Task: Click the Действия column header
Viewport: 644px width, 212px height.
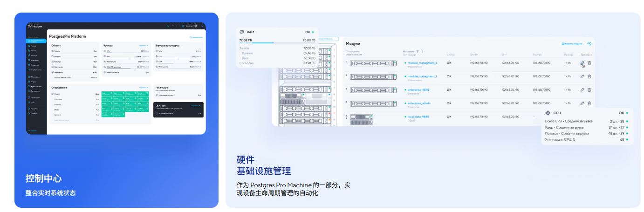Action: pyautogui.click(x=586, y=55)
